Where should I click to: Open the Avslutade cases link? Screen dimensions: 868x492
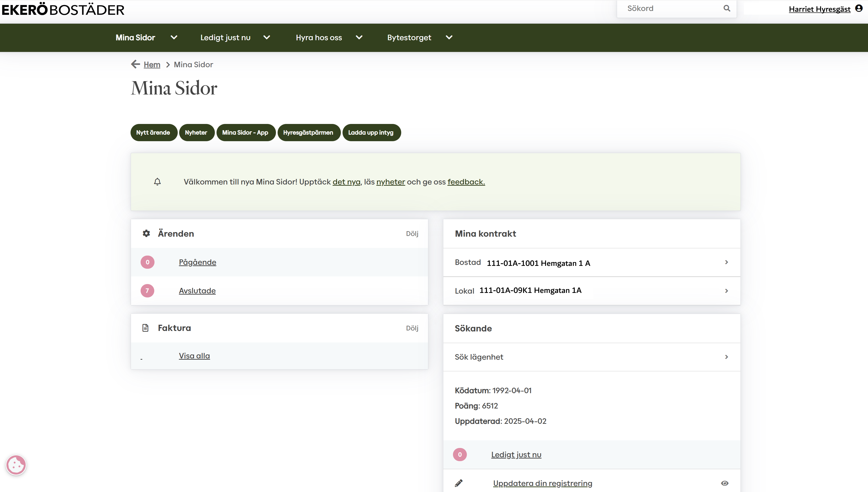click(197, 291)
